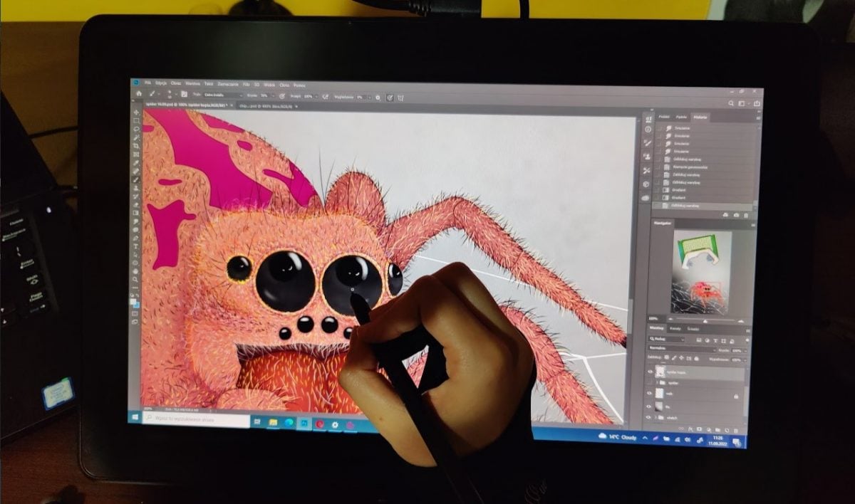The image size is (855, 504).
Task: Click the Navigator zoom slider
Action: [704, 320]
